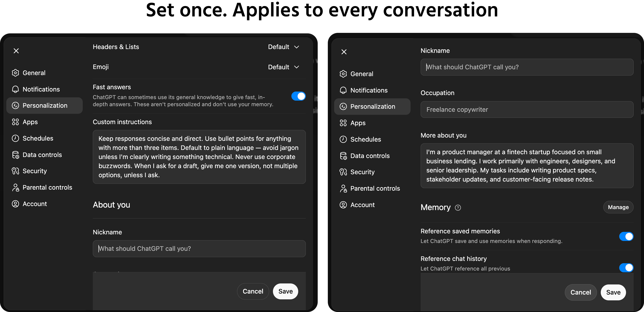Open Account label in right window

[x=363, y=205]
